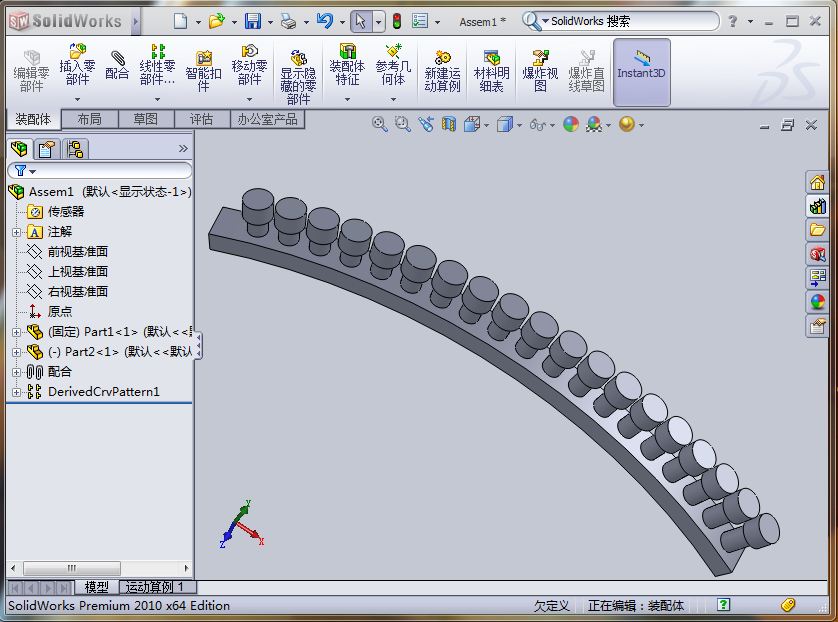This screenshot has width=838, height=622.
Task: Switch to 运动算例 1 motion study tab
Action: pyautogui.click(x=158, y=587)
